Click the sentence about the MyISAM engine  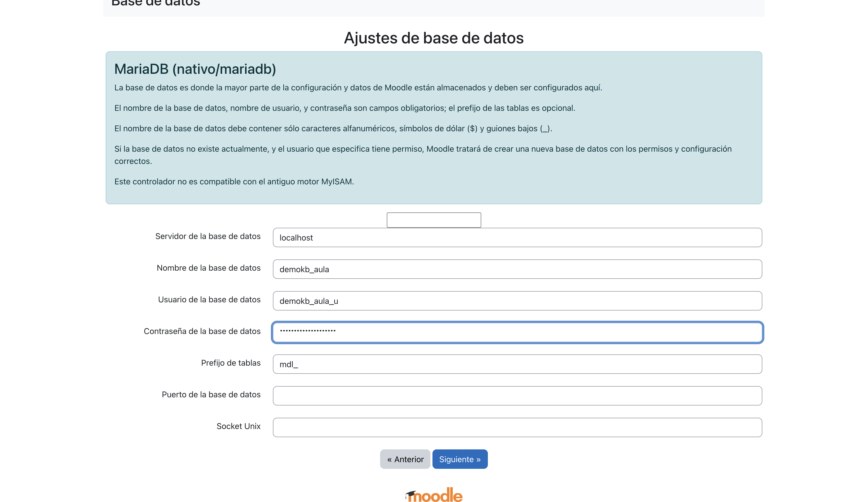[234, 182]
